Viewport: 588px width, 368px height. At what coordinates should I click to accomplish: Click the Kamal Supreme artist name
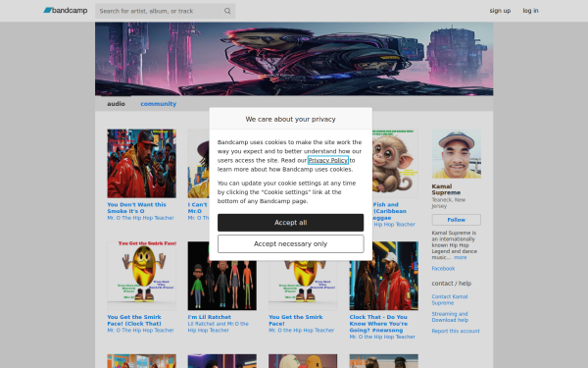pyautogui.click(x=446, y=189)
